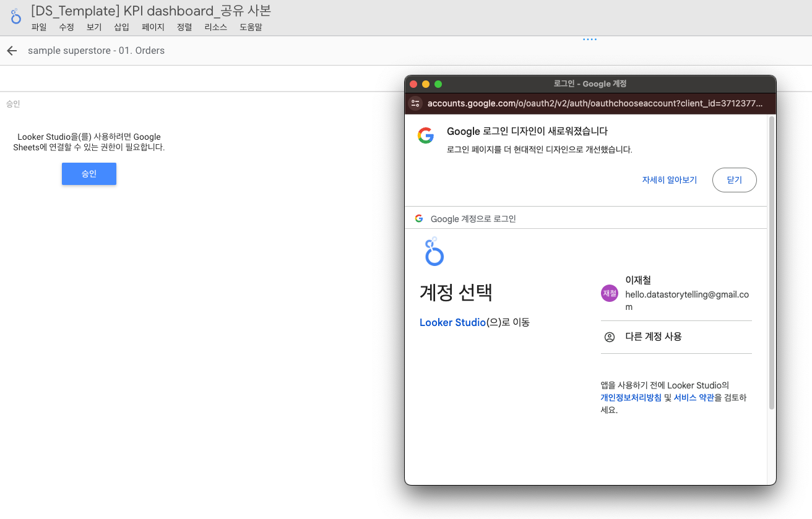Open the 페이지 menu
Image resolution: width=812 pixels, height=519 pixels.
click(153, 27)
